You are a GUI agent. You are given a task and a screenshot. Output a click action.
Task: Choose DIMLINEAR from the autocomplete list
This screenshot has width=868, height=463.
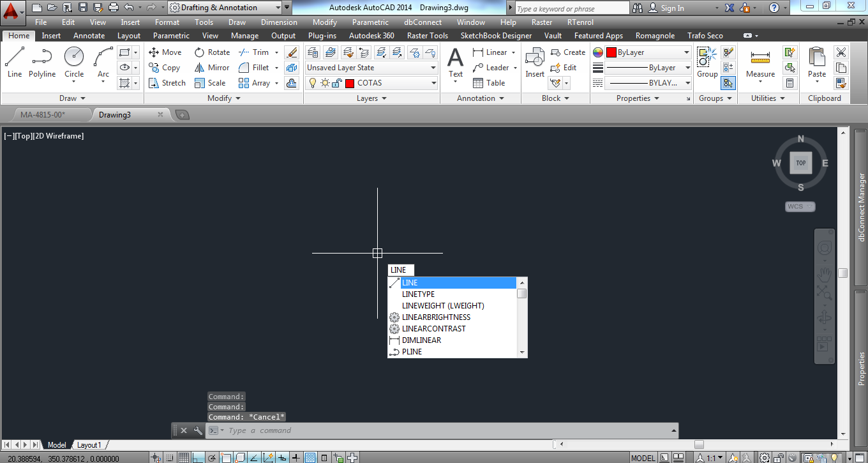(423, 340)
